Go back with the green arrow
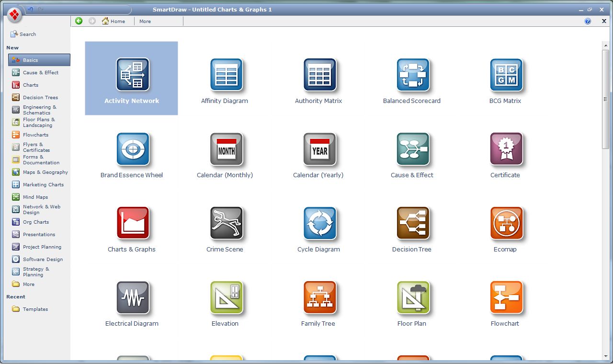The image size is (613, 364). pyautogui.click(x=79, y=21)
